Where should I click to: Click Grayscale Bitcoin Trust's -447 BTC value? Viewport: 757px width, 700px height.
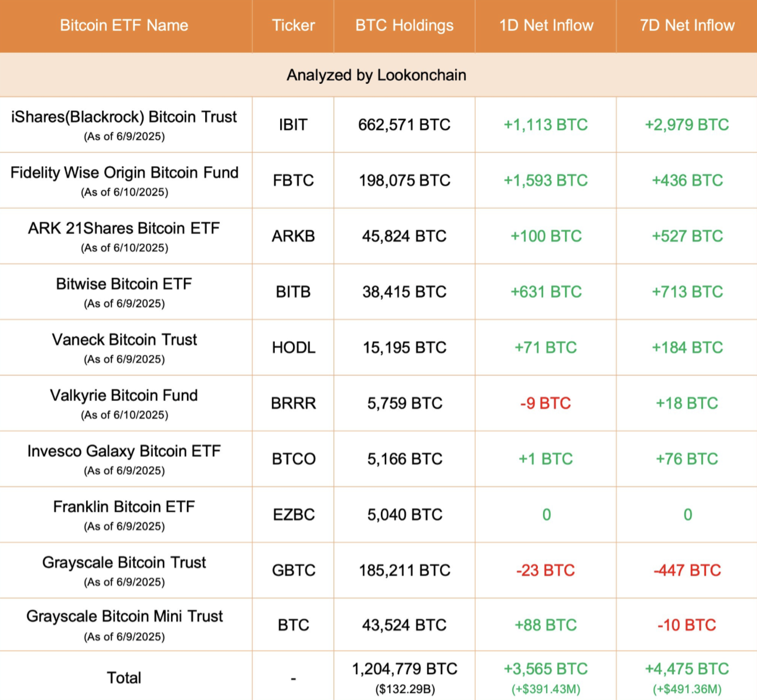point(687,570)
